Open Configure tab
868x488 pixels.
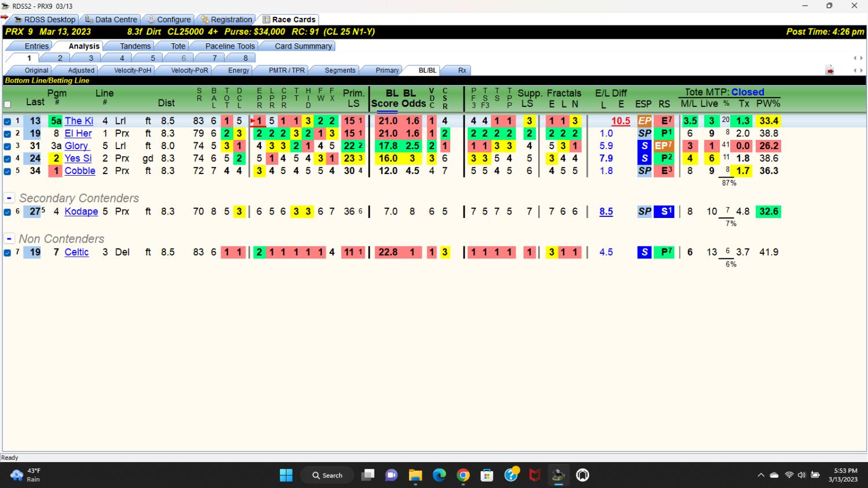click(x=168, y=20)
